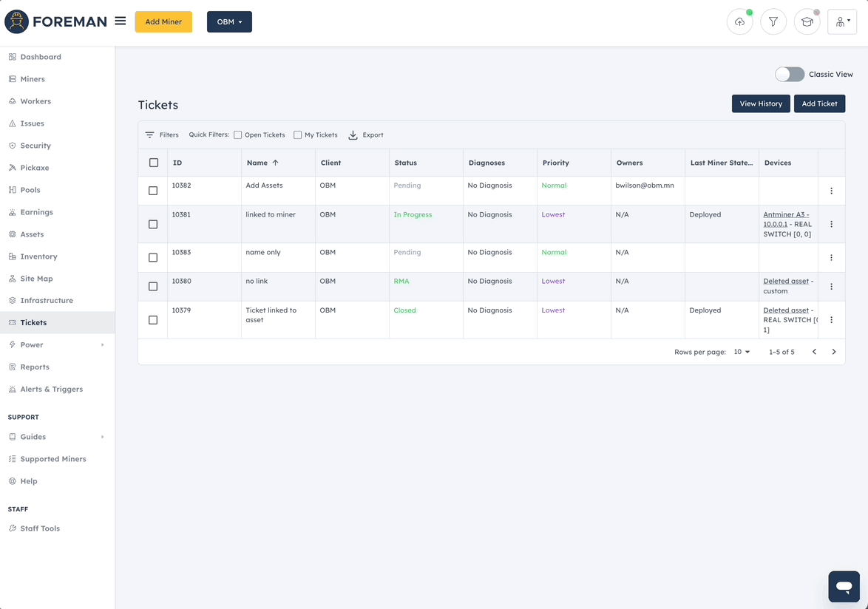868x609 pixels.
Task: Open row actions for ticket 10381
Action: [831, 224]
